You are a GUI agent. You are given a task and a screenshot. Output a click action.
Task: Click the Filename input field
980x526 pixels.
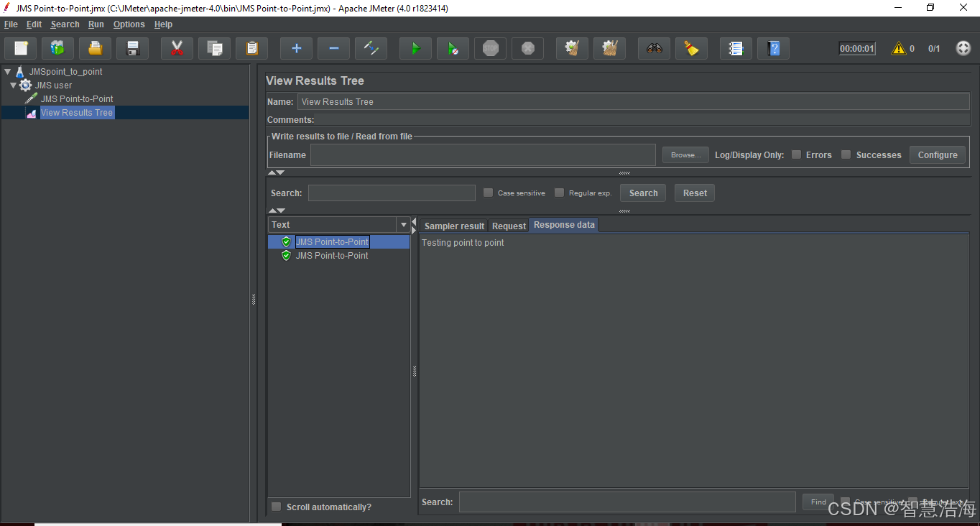[483, 154]
